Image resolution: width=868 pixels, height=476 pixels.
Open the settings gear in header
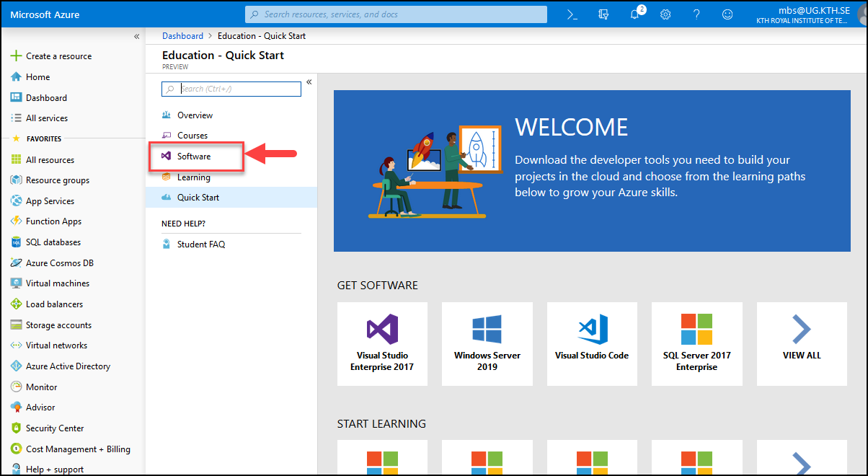(x=665, y=14)
